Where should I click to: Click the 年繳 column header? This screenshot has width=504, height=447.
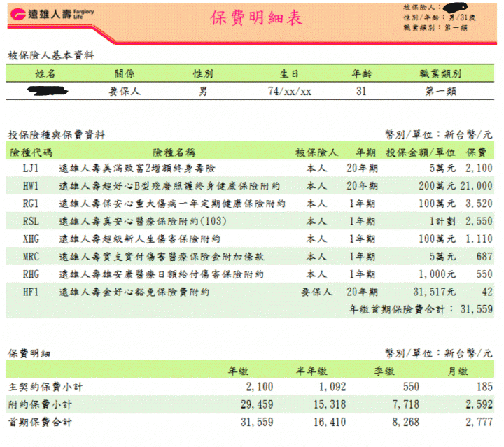pos(238,371)
